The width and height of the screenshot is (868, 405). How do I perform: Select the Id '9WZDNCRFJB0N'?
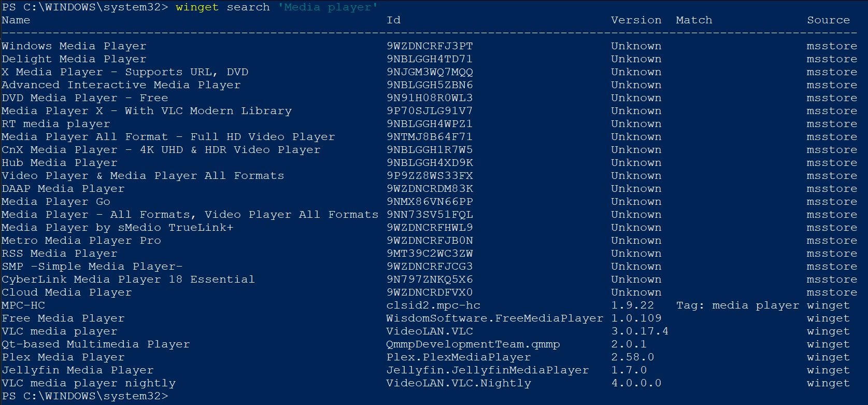click(430, 241)
